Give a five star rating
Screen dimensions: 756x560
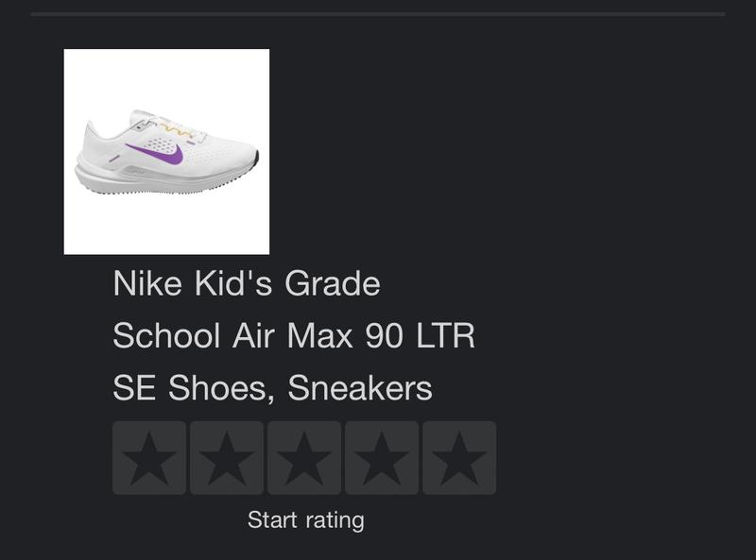coord(459,458)
